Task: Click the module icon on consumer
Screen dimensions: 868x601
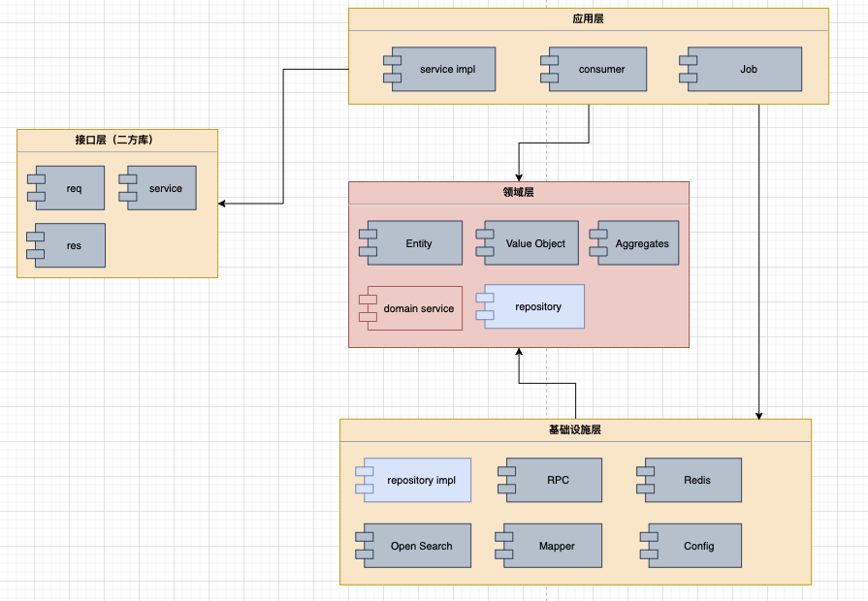Action: coord(550,69)
